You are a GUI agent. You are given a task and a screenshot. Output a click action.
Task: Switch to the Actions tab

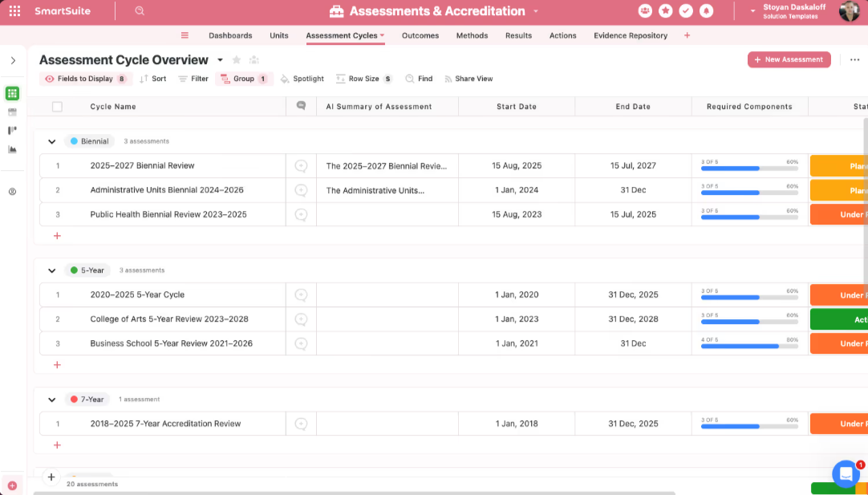(563, 35)
